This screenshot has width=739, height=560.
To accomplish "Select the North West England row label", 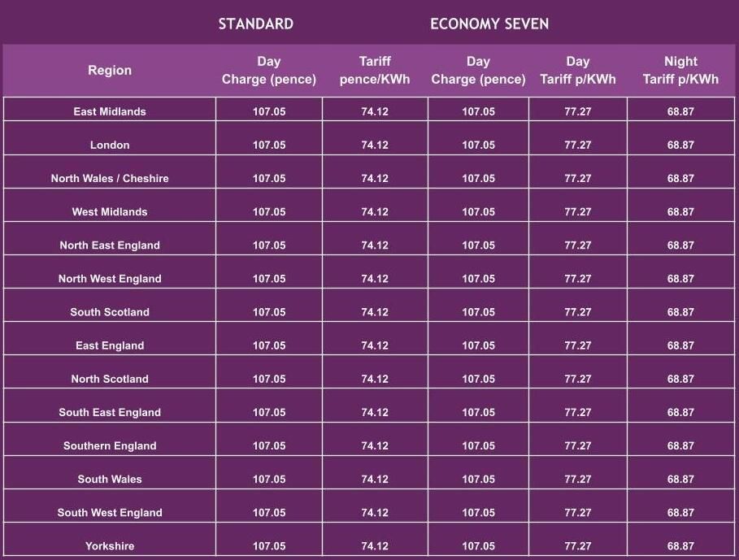I will pyautogui.click(x=110, y=278).
